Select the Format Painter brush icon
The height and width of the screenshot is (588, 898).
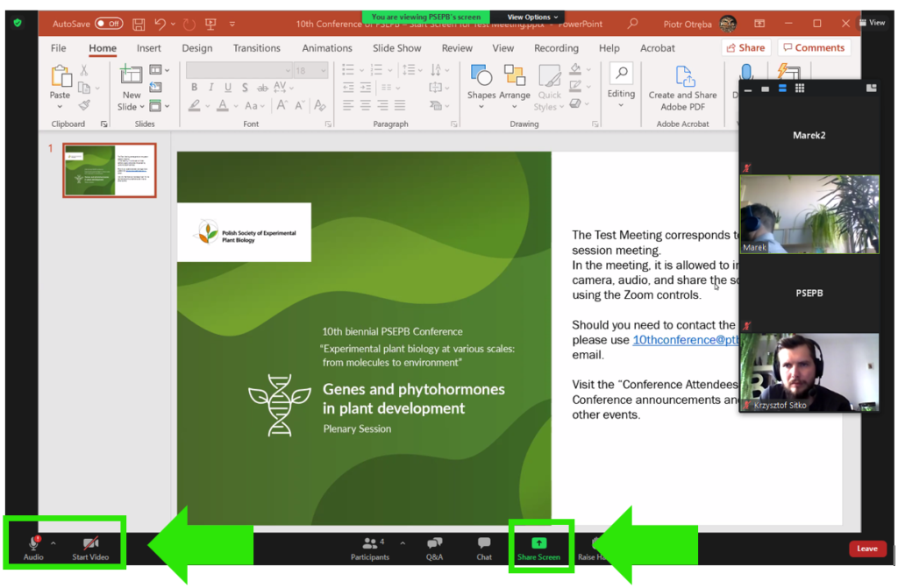coord(84,105)
